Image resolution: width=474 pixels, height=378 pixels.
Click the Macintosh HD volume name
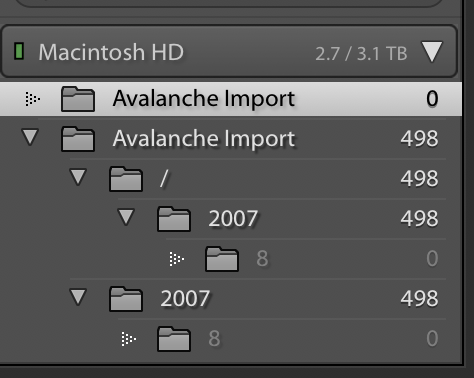[x=111, y=52]
